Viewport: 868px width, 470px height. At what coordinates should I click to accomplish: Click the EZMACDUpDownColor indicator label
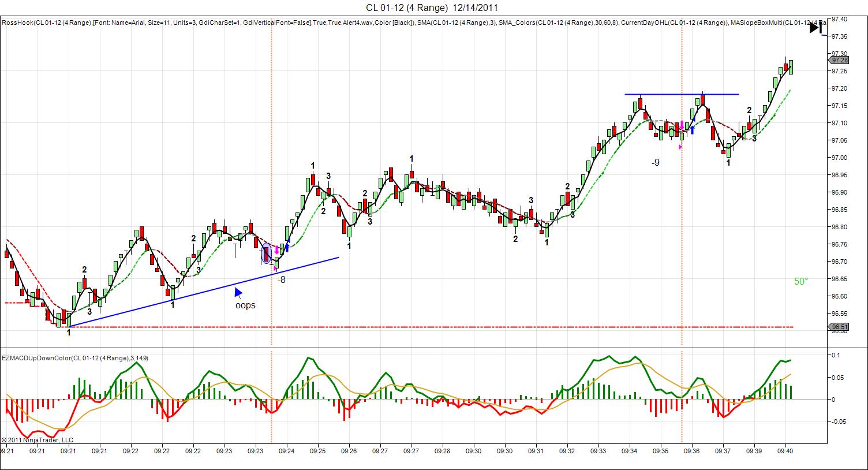pyautogui.click(x=75, y=358)
